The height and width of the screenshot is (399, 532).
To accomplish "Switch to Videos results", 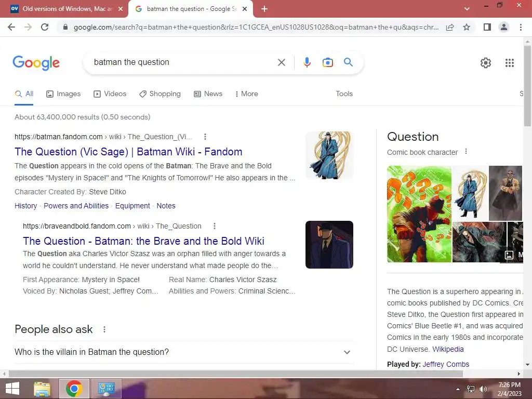I will 110,94.
